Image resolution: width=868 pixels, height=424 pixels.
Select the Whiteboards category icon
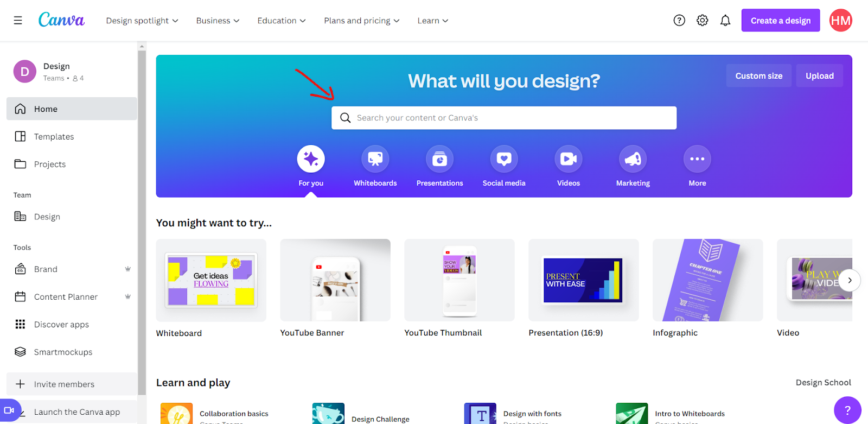tap(375, 159)
